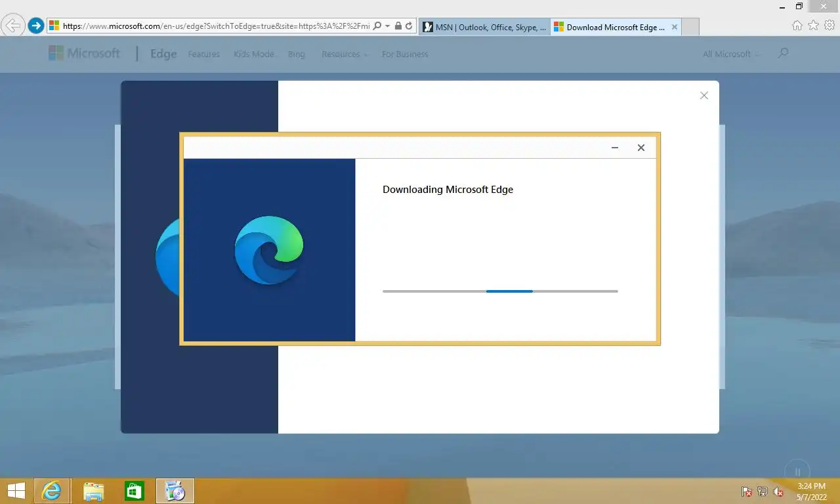Open the Internet Explorer Tools gear menu
840x504 pixels.
(x=829, y=26)
